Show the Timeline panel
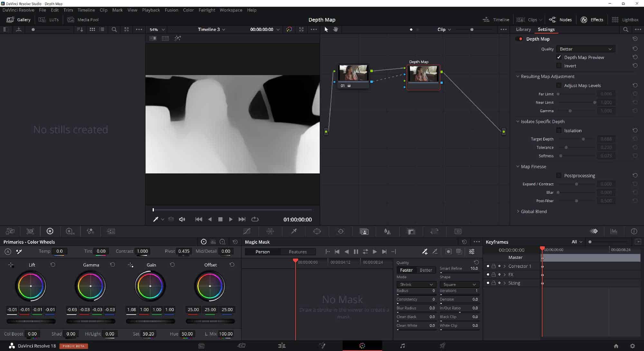This screenshot has height=351, width=644. 496,20
